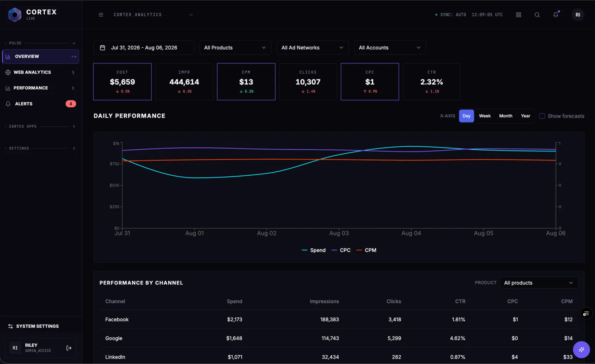Click the Performance chart icon
The image size is (595, 364).
click(8, 88)
